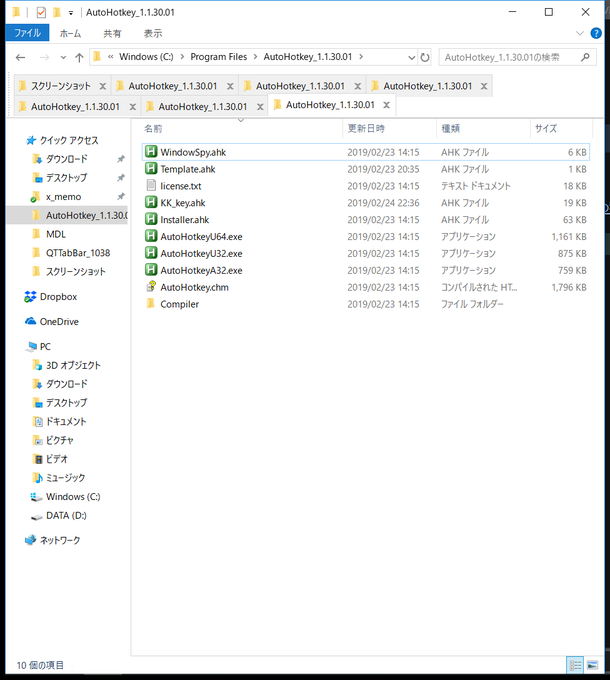Screen dimensions: 610x680
Task: Click the properties checkmark icon in title bar
Action: point(41,13)
